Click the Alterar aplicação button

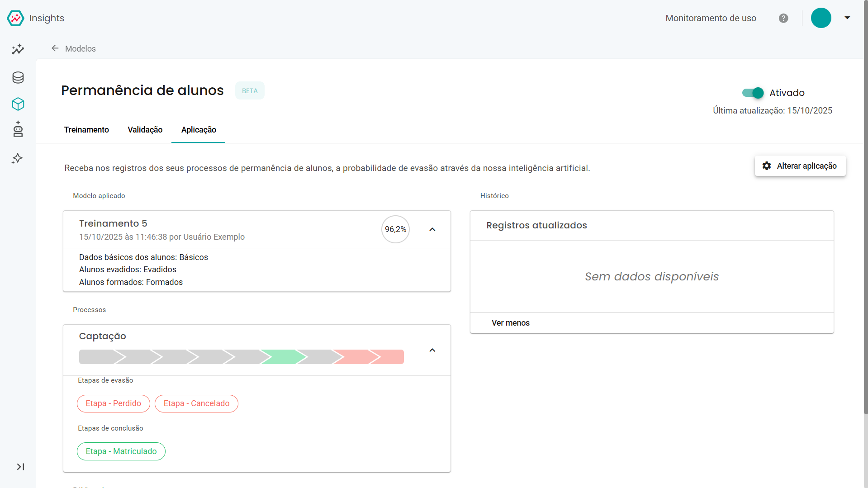click(x=800, y=166)
